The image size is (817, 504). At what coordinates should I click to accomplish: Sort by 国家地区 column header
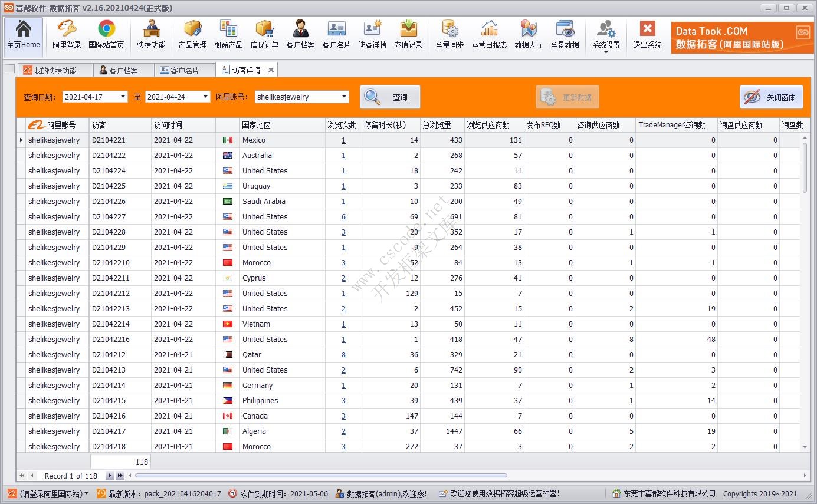coord(283,125)
